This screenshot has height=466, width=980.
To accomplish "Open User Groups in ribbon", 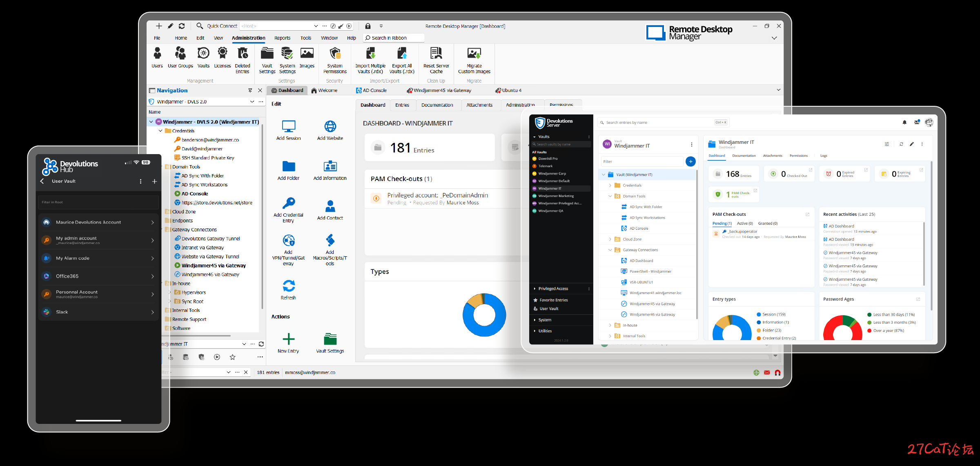I will (180, 57).
